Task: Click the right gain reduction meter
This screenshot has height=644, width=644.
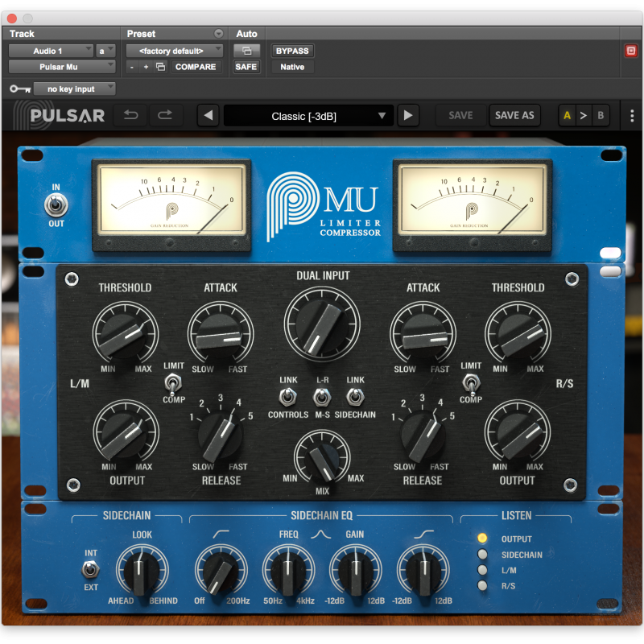Action: (473, 204)
